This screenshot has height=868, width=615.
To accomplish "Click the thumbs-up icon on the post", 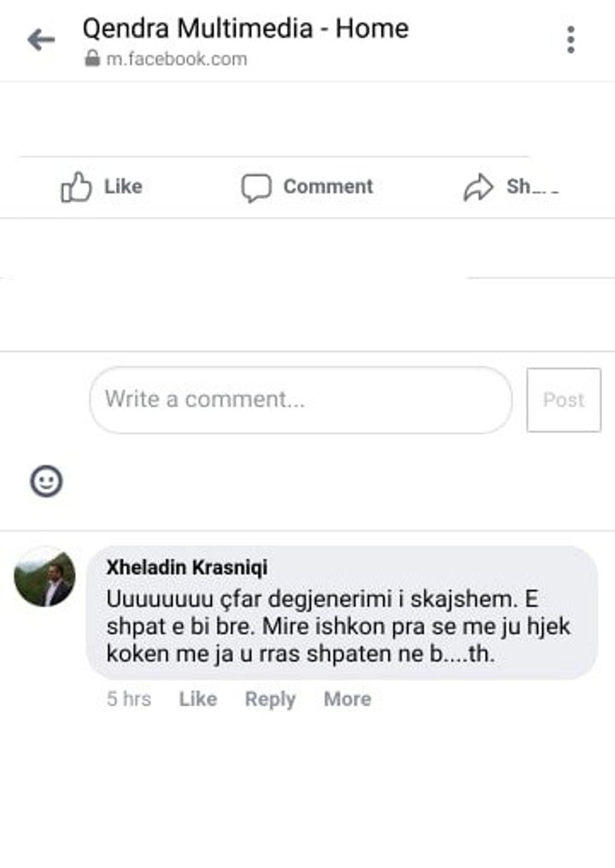I will (76, 186).
